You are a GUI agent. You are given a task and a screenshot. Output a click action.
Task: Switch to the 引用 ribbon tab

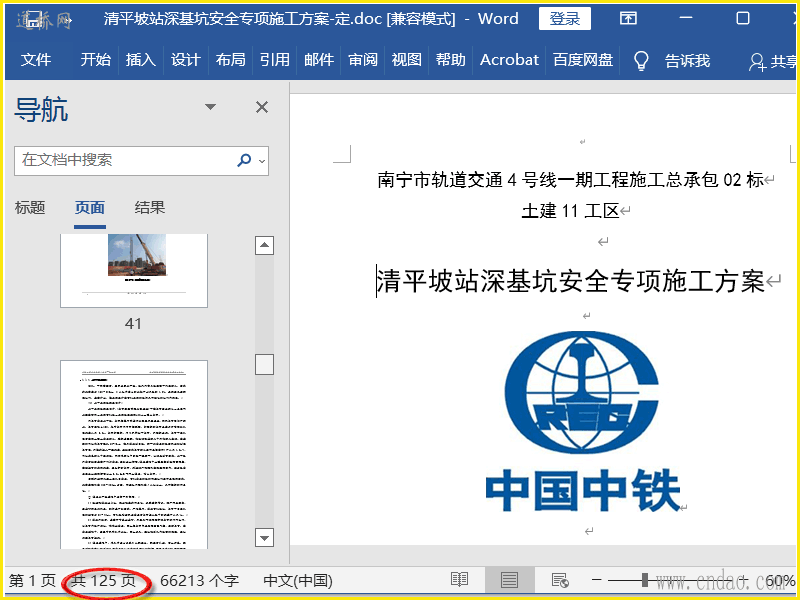[x=274, y=60]
